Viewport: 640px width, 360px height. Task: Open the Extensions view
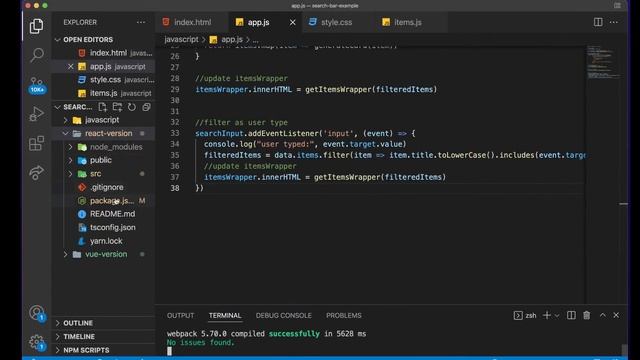36,143
